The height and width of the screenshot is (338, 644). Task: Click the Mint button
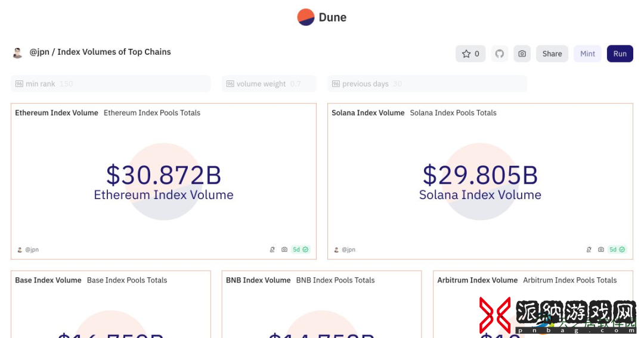click(x=587, y=54)
